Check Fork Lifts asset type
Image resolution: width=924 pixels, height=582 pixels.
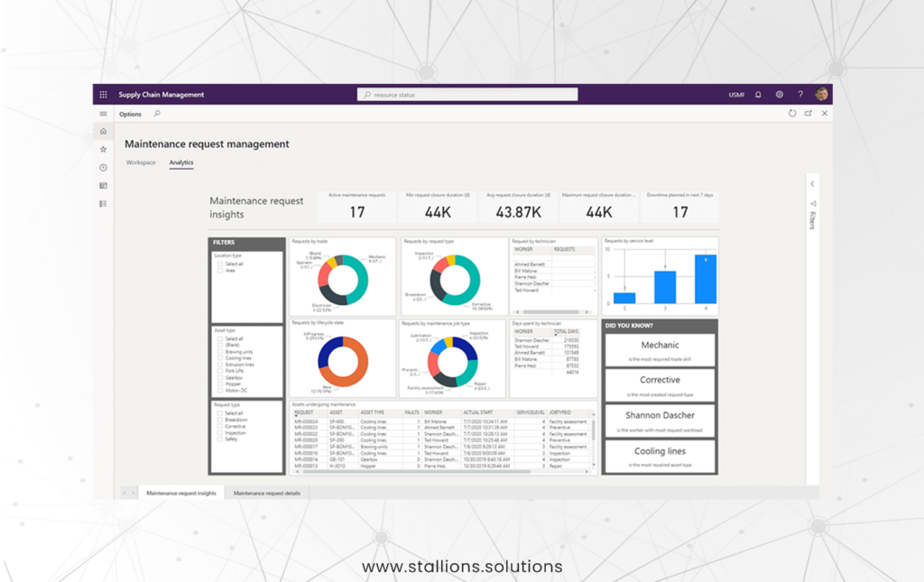tap(220, 371)
